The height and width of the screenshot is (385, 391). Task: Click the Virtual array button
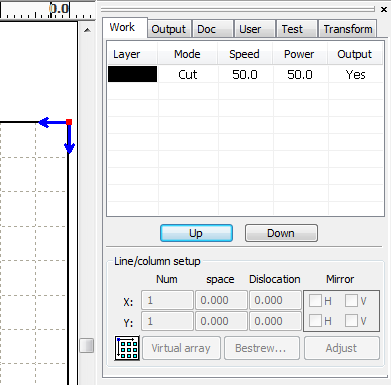pyautogui.click(x=181, y=348)
